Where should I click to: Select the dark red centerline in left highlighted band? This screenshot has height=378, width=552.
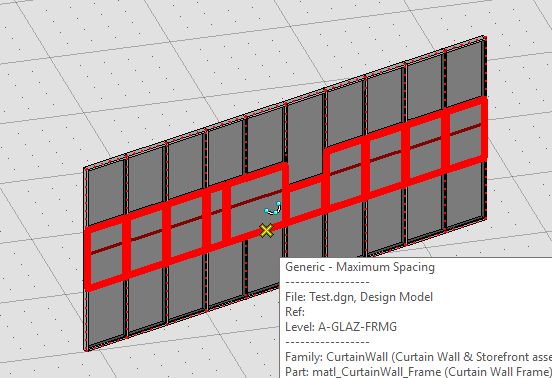(x=187, y=222)
